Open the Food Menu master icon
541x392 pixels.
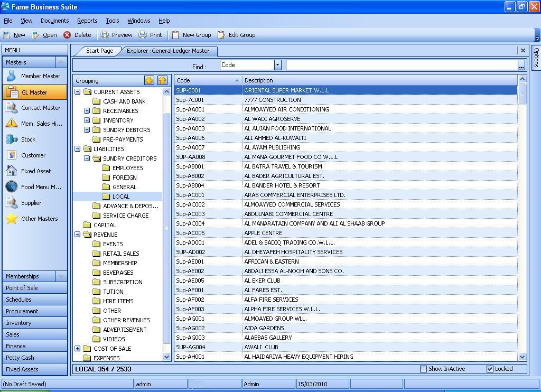[x=12, y=186]
